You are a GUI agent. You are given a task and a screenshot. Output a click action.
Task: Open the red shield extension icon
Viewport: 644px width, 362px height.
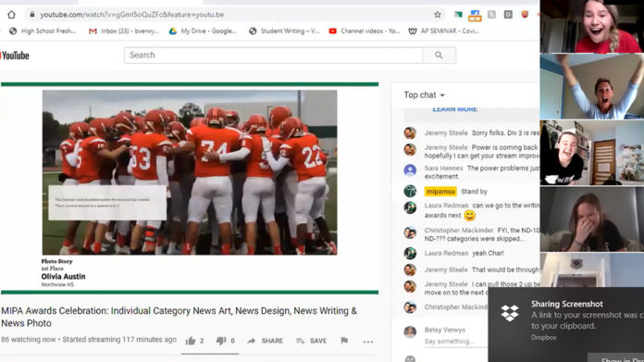[525, 15]
